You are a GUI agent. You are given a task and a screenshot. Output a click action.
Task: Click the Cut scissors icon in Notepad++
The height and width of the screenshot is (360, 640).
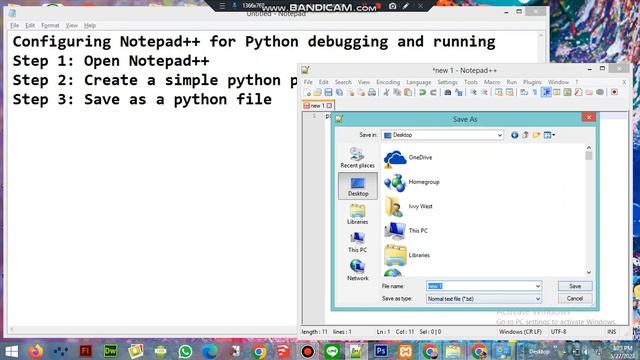tap(386, 93)
